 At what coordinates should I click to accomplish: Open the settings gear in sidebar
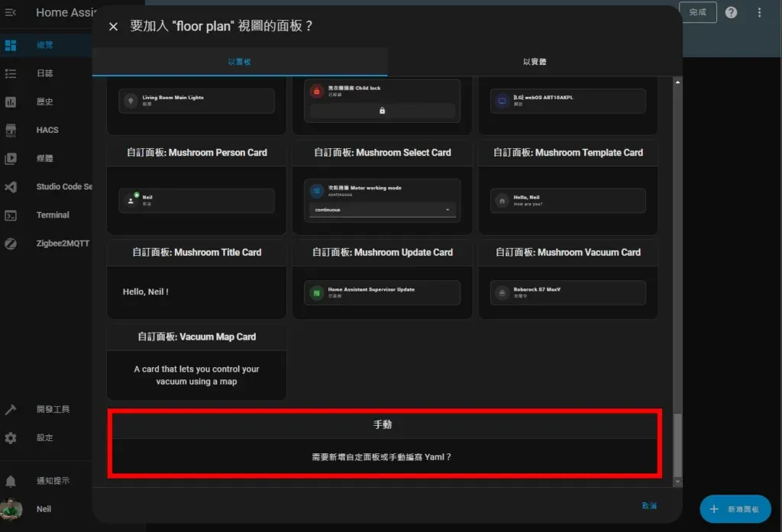click(x=11, y=438)
